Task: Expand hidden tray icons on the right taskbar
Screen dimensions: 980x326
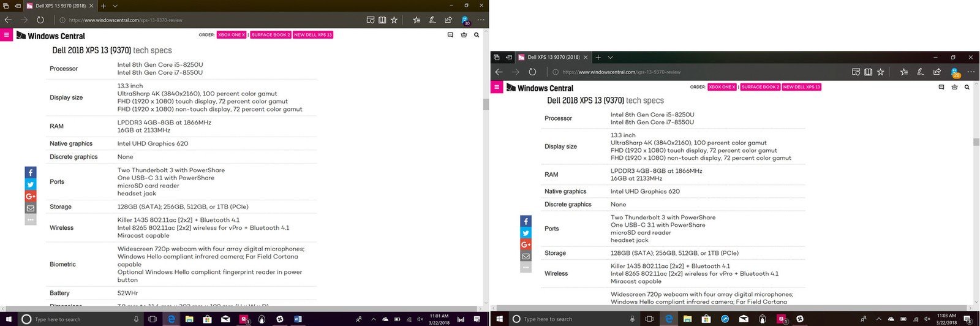Action: click(878, 319)
